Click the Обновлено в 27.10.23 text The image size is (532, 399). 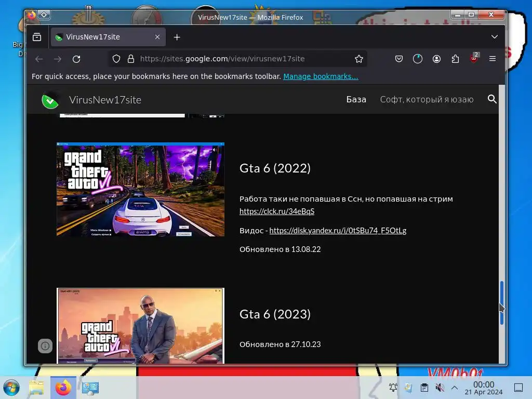pos(280,344)
